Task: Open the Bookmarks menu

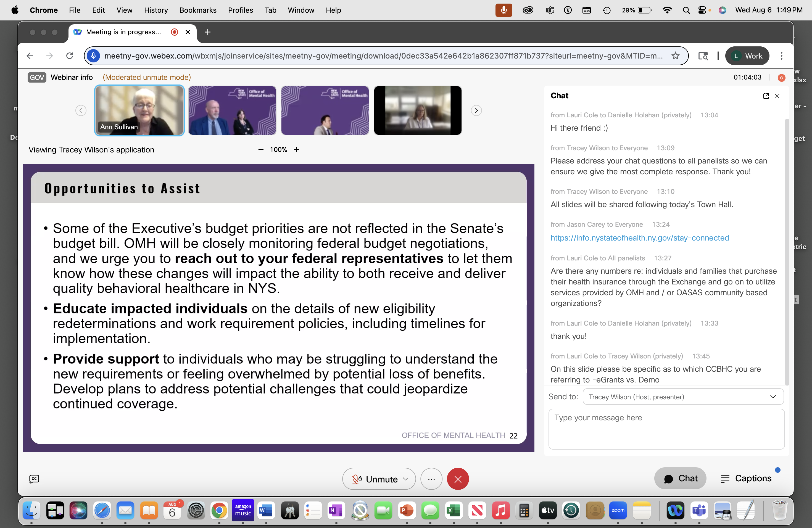Action: [197, 10]
